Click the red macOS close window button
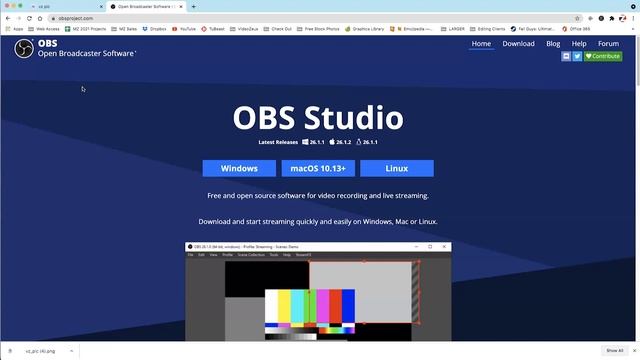Viewport: 640px width, 360px height. pos(7,6)
